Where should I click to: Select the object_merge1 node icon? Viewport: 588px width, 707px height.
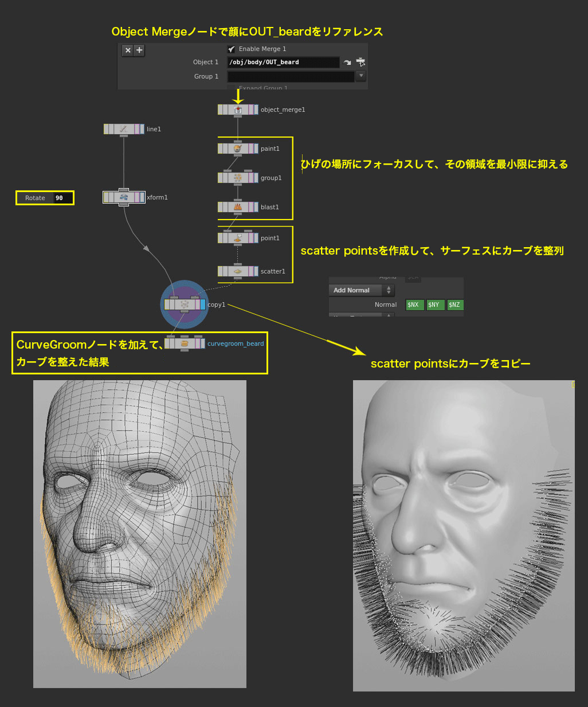click(x=238, y=110)
